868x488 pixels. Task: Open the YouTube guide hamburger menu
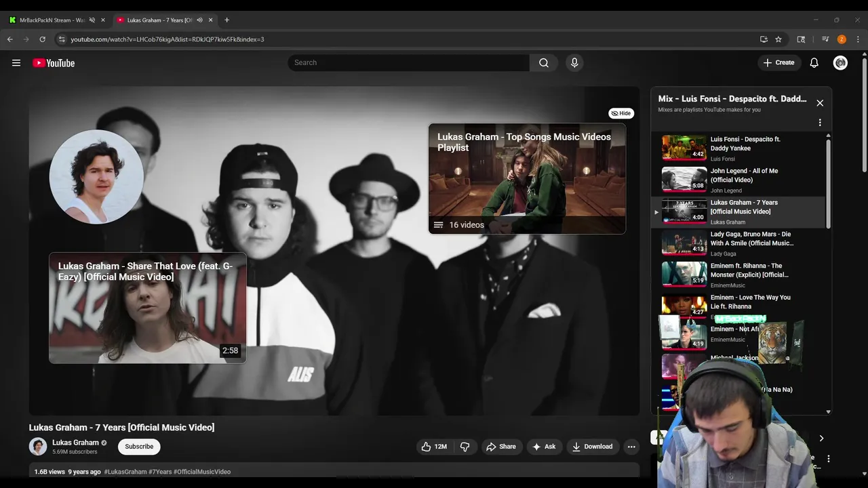click(x=16, y=63)
